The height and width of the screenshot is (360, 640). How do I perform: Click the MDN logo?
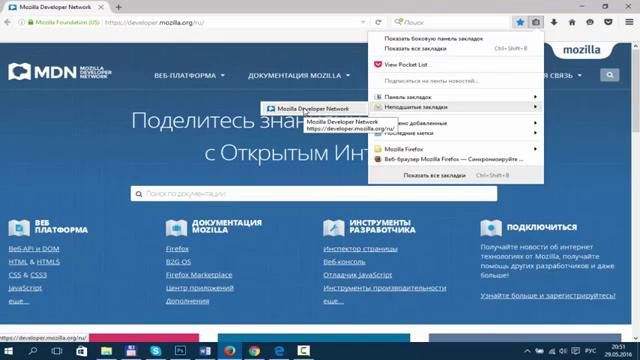tap(60, 72)
